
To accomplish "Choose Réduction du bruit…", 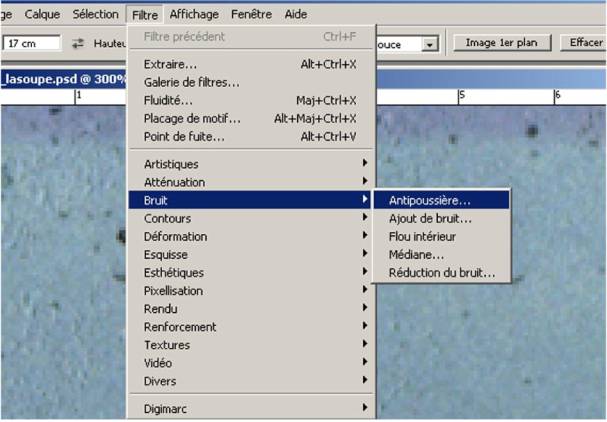I will [x=441, y=273].
